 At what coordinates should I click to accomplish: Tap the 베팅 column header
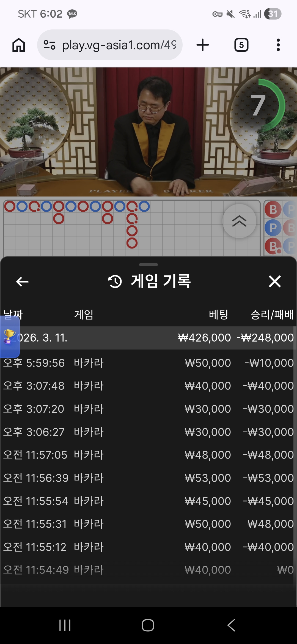tap(219, 314)
